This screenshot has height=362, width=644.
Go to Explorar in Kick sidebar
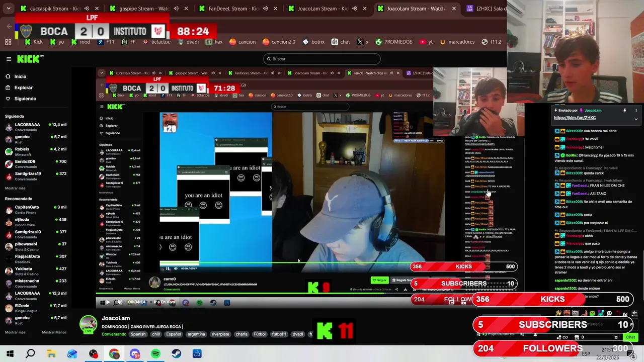pyautogui.click(x=23, y=87)
